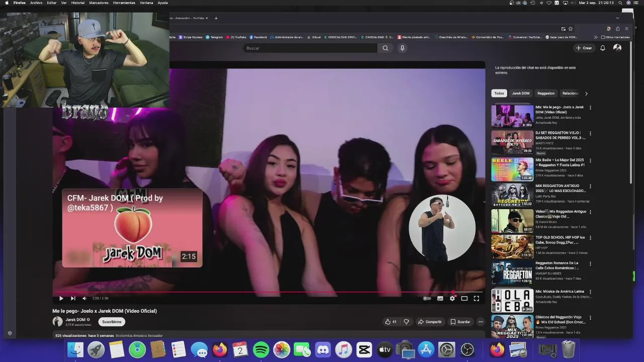Open Music app from the Dock
The image size is (644, 362).
click(x=344, y=349)
